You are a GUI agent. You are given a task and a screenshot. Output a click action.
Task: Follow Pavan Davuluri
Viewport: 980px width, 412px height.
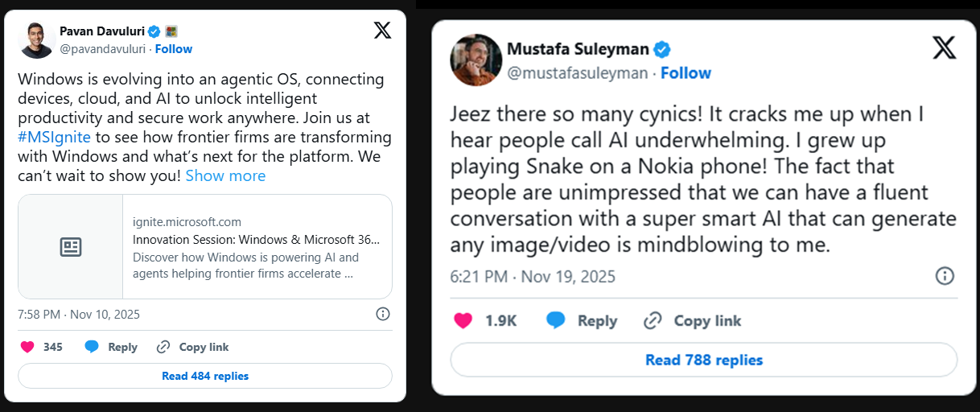pos(174,49)
